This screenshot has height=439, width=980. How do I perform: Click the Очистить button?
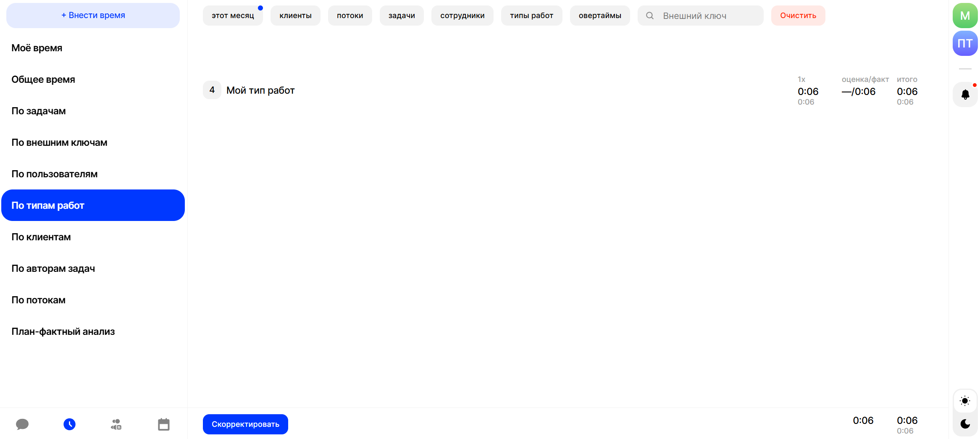pos(798,16)
